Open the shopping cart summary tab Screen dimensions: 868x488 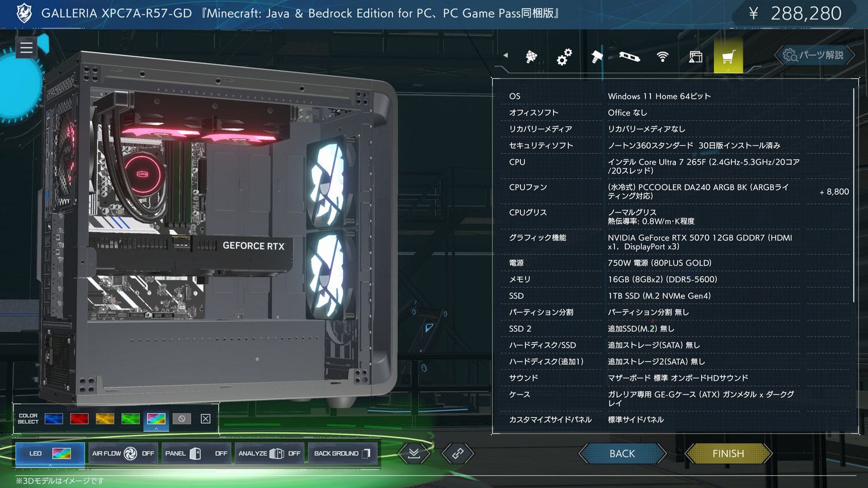728,57
